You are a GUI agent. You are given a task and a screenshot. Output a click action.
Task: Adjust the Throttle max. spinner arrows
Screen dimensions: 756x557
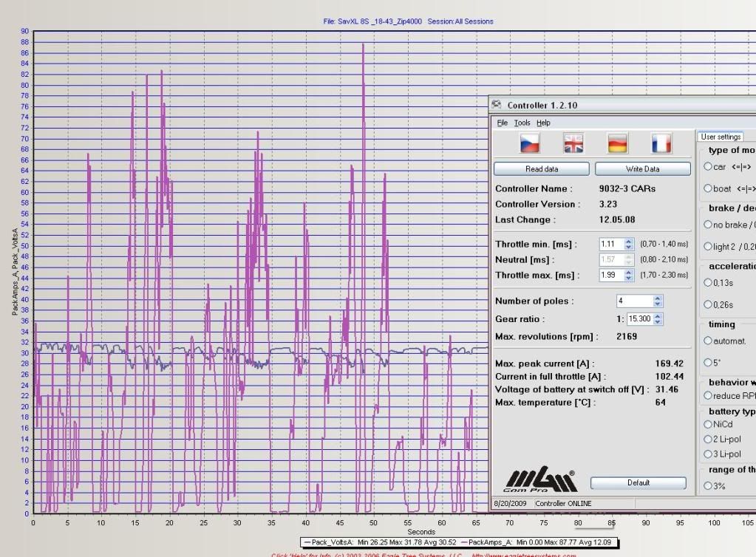(629, 275)
